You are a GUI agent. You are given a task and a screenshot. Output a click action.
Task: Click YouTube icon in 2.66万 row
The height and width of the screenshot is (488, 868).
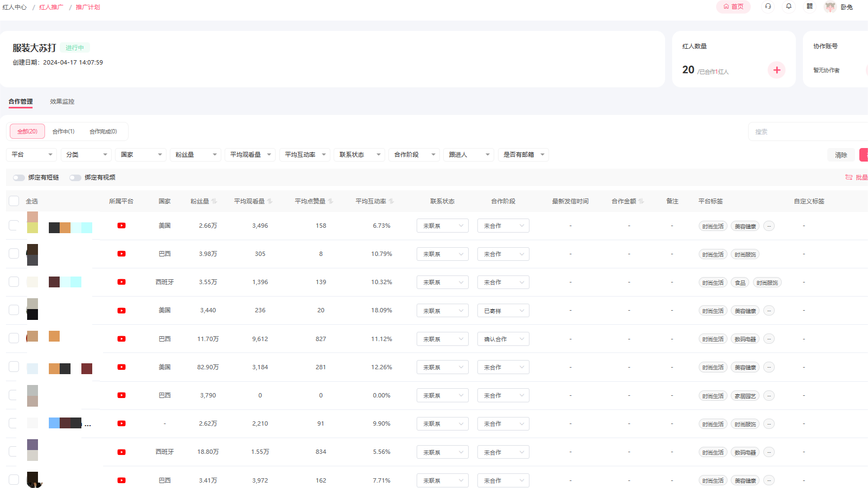pos(122,226)
